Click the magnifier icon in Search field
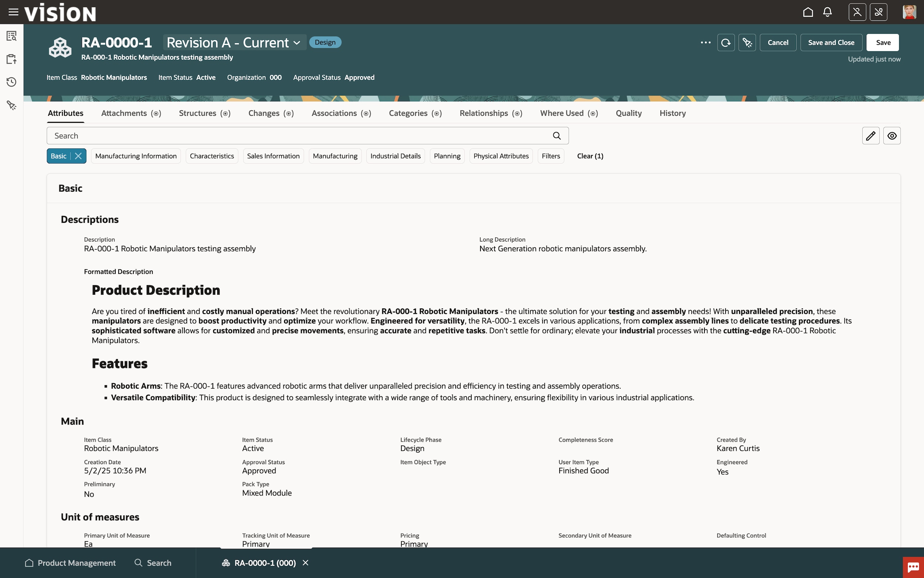924x578 pixels. [557, 136]
